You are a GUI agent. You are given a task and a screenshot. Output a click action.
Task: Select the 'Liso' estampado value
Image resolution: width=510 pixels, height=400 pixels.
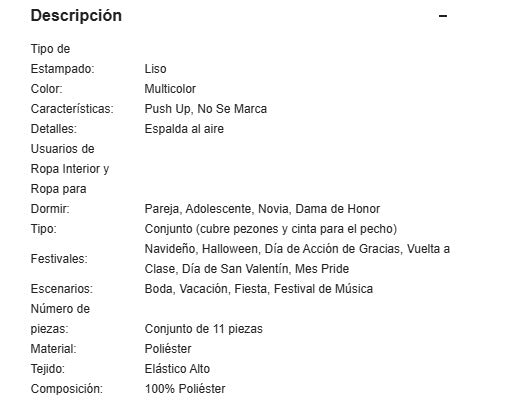pos(155,69)
